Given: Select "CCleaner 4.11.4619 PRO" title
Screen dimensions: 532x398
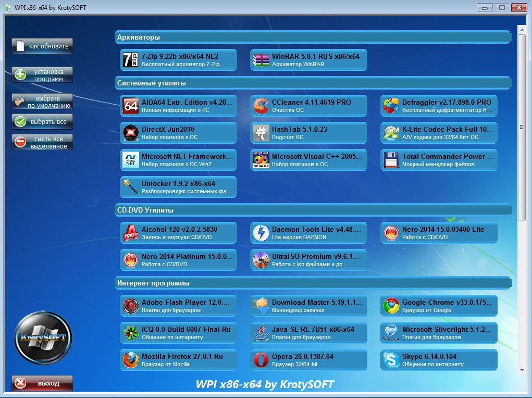Looking at the screenshot, I should pos(312,102).
